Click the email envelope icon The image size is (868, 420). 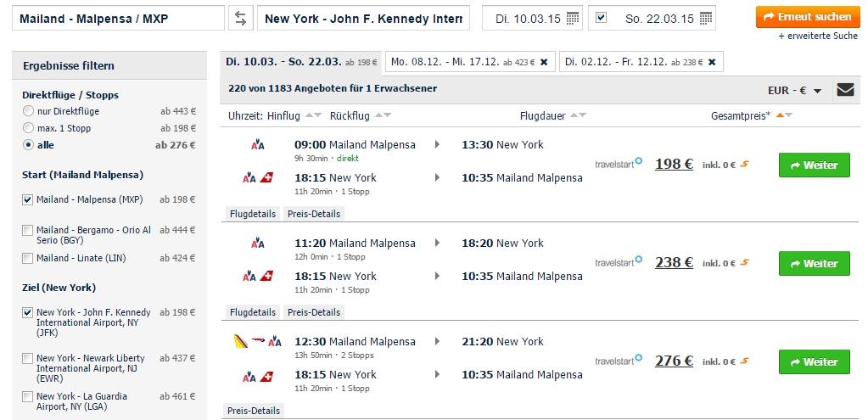coord(845,90)
